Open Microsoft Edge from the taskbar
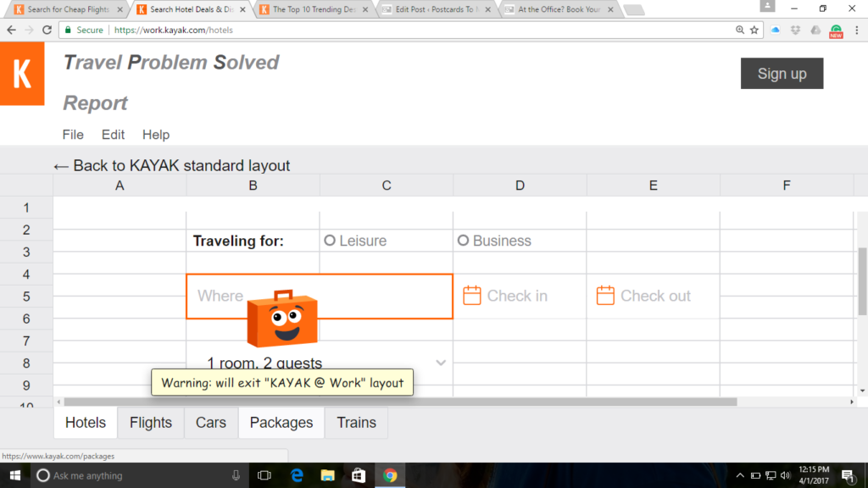The height and width of the screenshot is (488, 868). click(297, 475)
